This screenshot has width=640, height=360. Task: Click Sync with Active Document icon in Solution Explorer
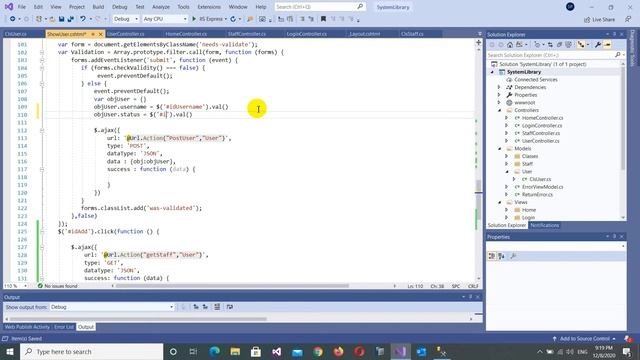pyautogui.click(x=550, y=44)
